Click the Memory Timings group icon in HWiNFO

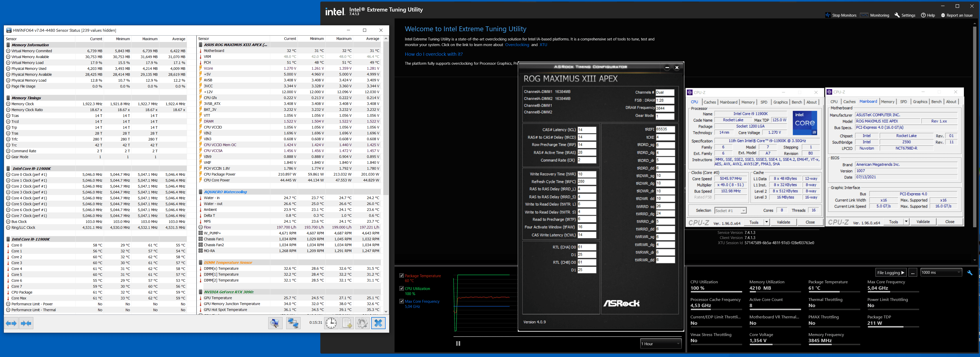coord(8,98)
